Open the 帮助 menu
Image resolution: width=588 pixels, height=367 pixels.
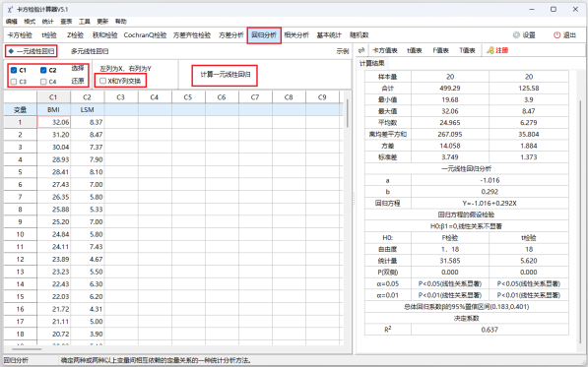coord(121,22)
